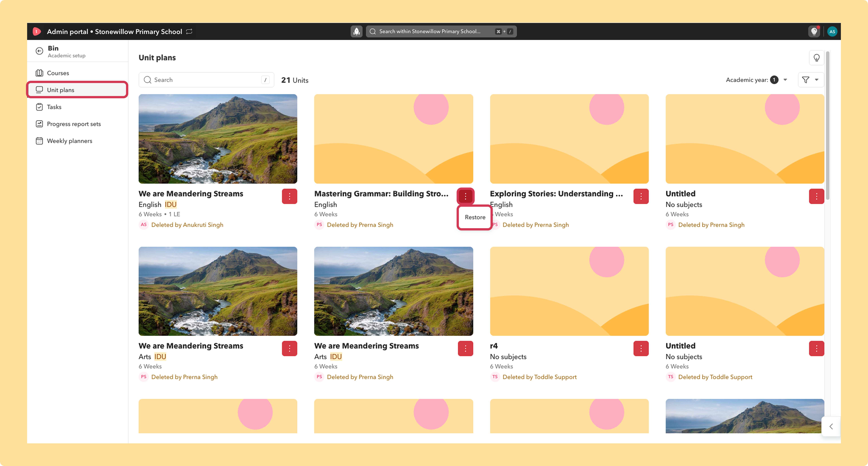Click the Unit plans page heading
The image size is (868, 466).
[x=157, y=58]
